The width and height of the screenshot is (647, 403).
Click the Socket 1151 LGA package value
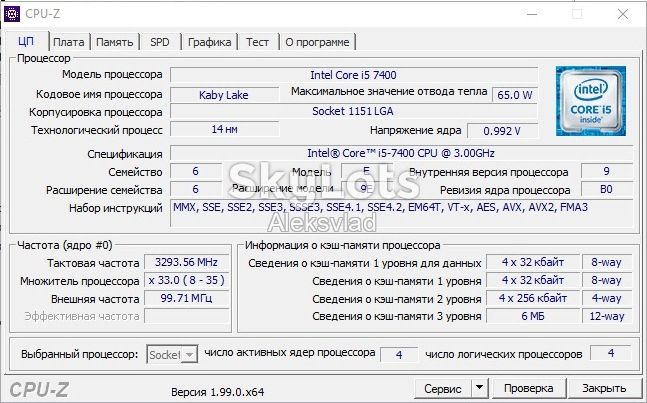354,111
